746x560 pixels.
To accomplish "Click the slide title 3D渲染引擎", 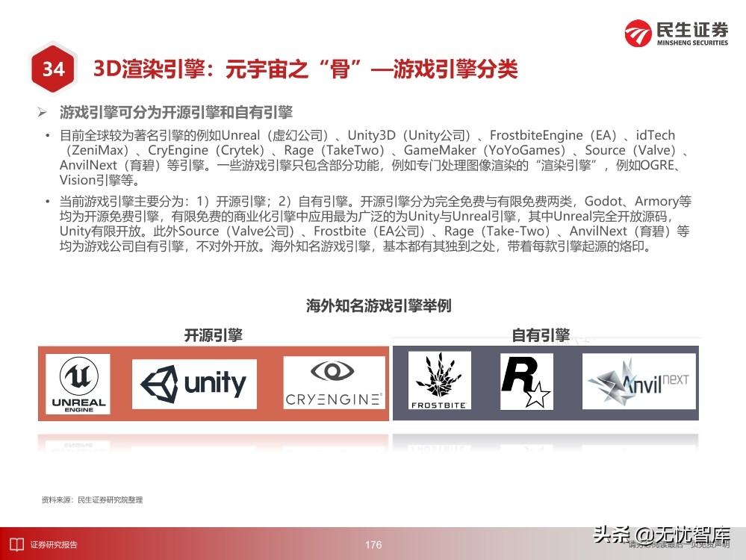I will pos(305,69).
